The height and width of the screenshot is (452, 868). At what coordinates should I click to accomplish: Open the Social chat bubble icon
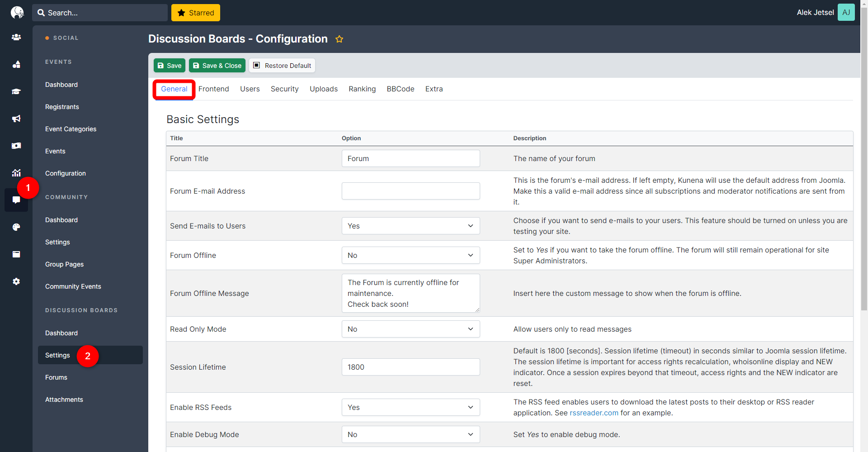pyautogui.click(x=16, y=200)
